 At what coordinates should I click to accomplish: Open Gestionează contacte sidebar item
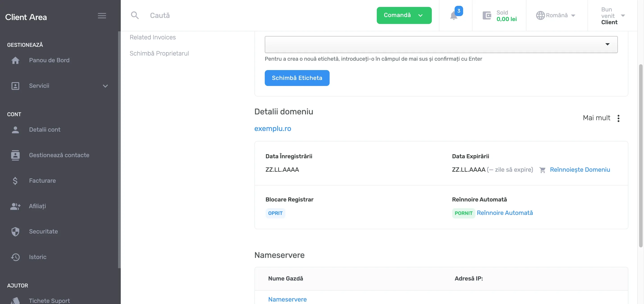click(59, 155)
